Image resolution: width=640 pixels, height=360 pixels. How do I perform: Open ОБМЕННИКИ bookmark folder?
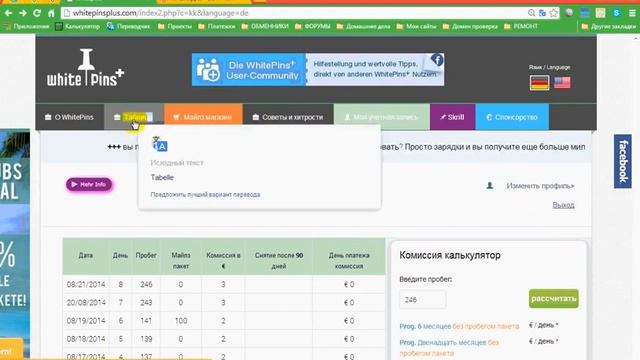pyautogui.click(x=265, y=27)
